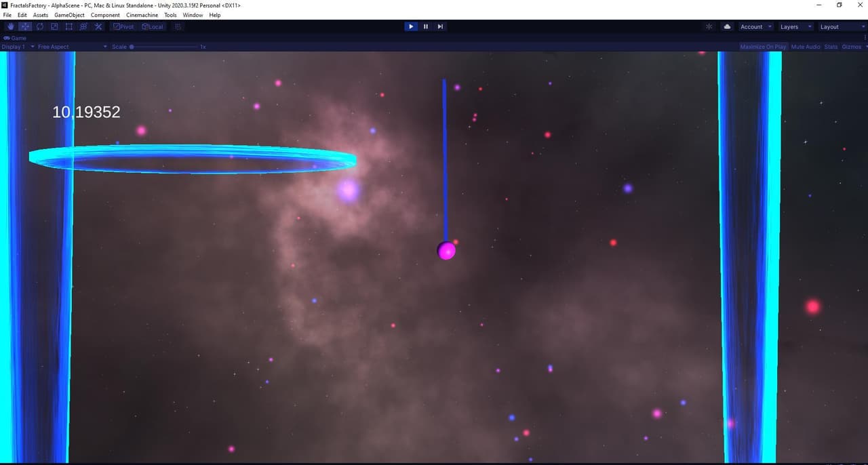Open the cloud services icon

tap(728, 26)
